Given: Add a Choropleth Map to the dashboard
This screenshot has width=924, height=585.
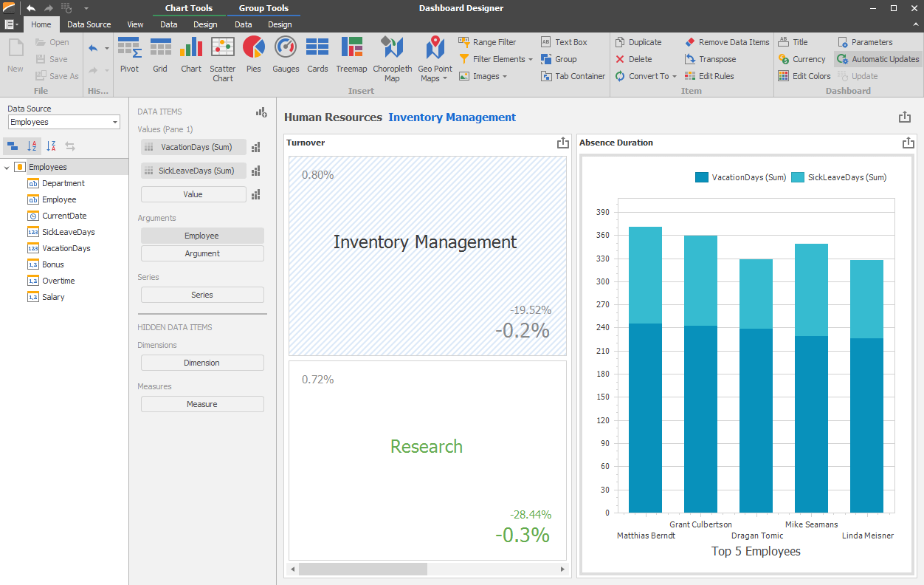Looking at the screenshot, I should (x=392, y=59).
